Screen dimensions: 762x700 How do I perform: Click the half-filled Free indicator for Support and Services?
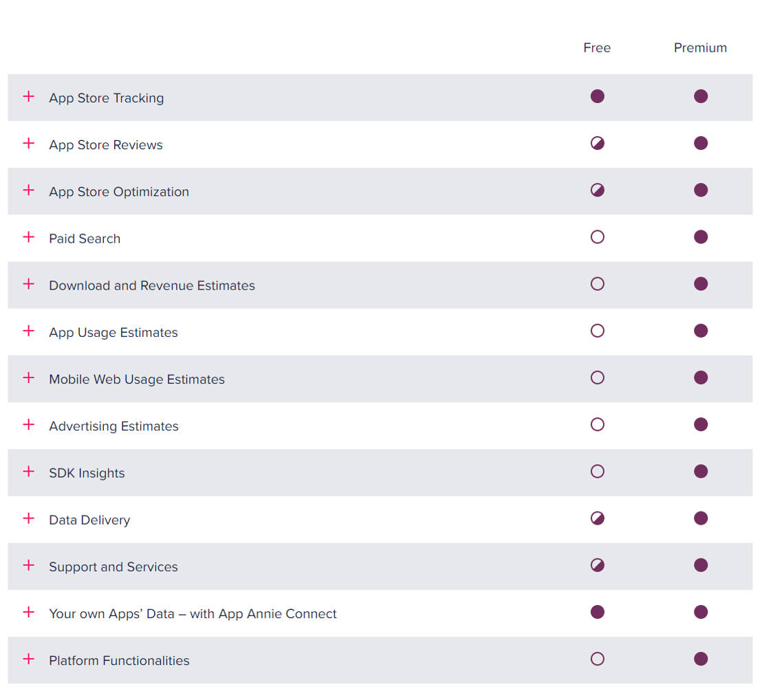(x=597, y=565)
